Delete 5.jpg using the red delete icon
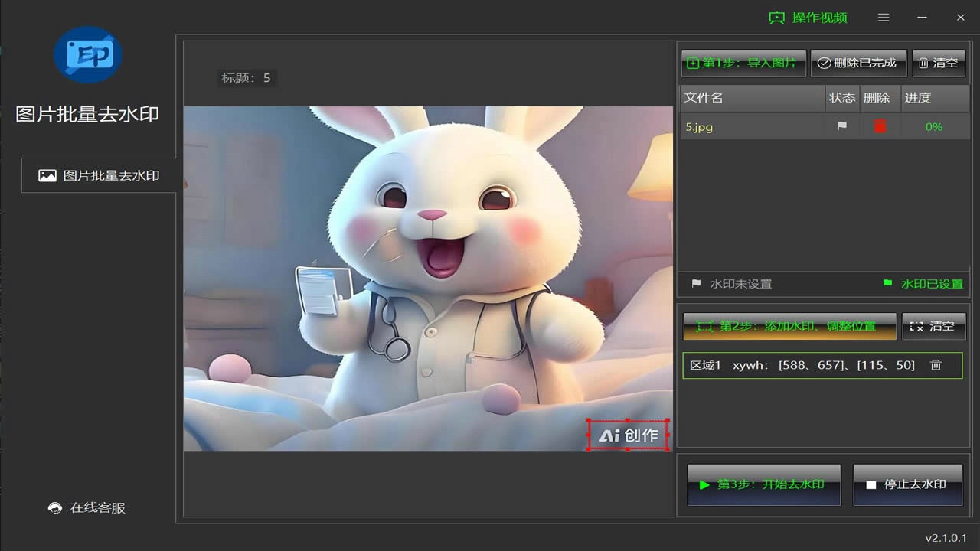Viewport: 980px width, 551px height. 880,127
